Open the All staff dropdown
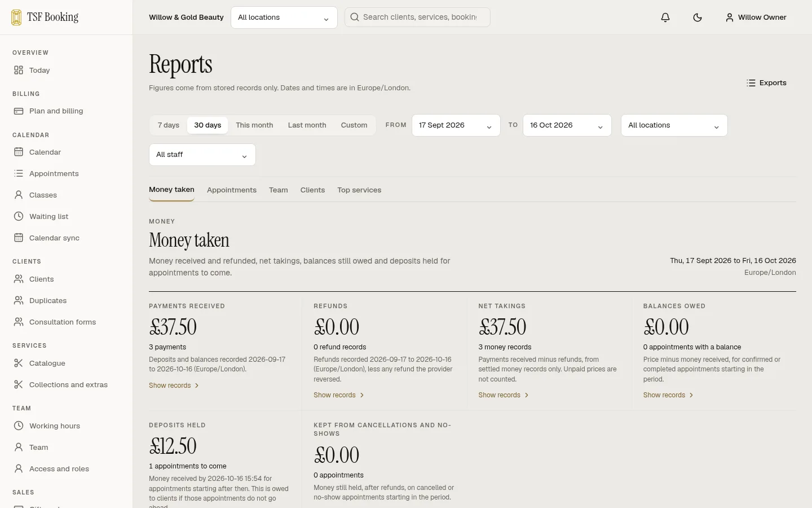The image size is (812, 508). coord(202,155)
